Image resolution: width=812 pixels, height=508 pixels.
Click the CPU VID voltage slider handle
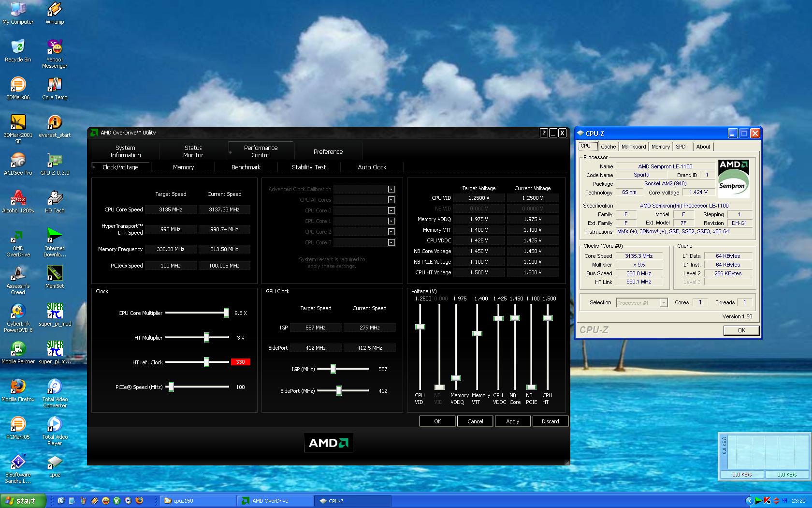[x=420, y=327]
